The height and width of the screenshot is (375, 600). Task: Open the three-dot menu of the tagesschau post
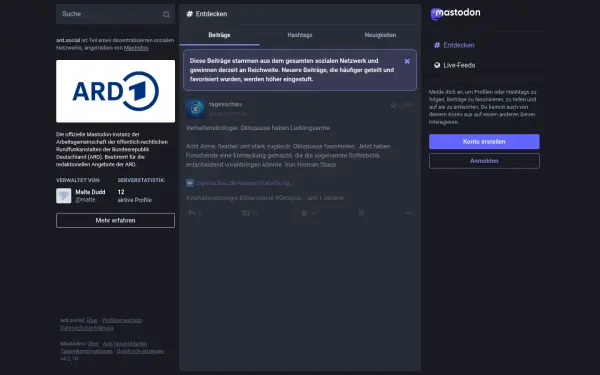pyautogui.click(x=409, y=213)
